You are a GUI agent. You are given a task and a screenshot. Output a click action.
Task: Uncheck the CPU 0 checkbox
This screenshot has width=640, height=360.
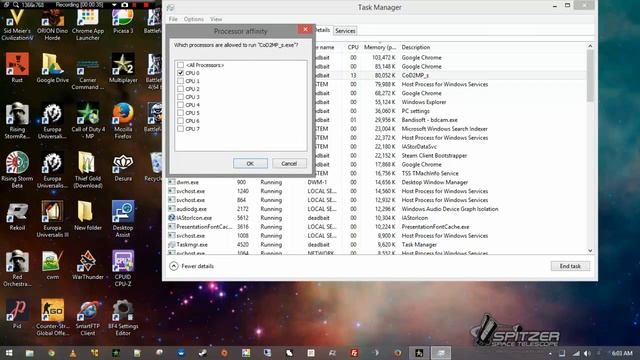[180, 73]
